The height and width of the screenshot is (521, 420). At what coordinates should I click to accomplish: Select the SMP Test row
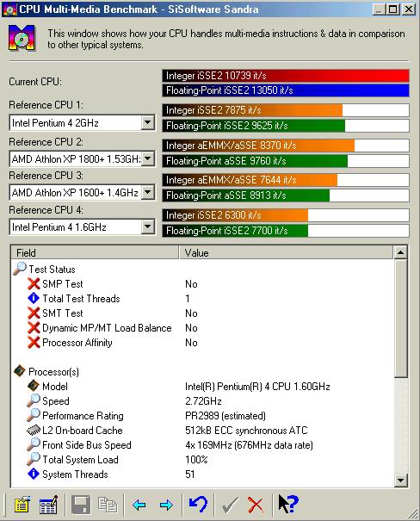click(202, 284)
